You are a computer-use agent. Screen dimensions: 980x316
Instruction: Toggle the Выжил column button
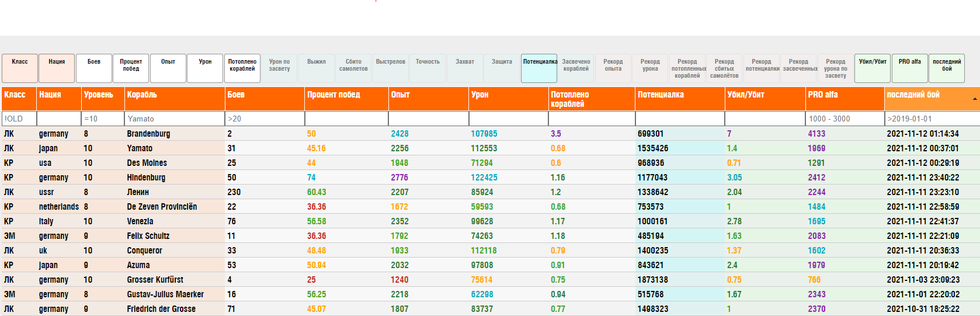pyautogui.click(x=317, y=68)
